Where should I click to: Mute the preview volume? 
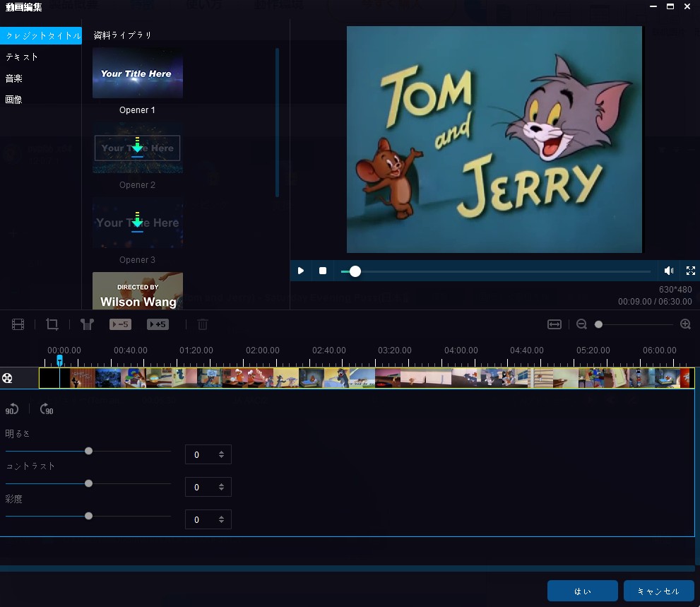[669, 271]
